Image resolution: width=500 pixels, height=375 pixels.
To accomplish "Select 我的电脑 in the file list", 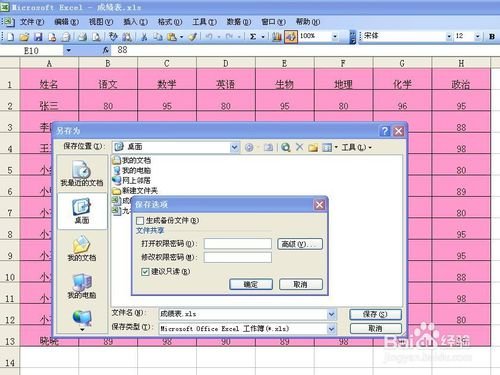I will [131, 170].
